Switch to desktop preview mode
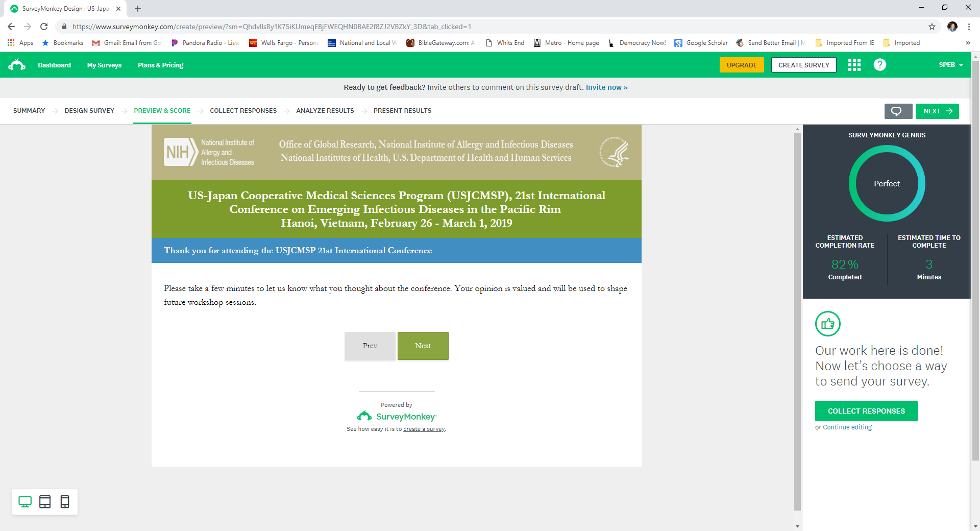This screenshot has width=980, height=531. pos(25,502)
